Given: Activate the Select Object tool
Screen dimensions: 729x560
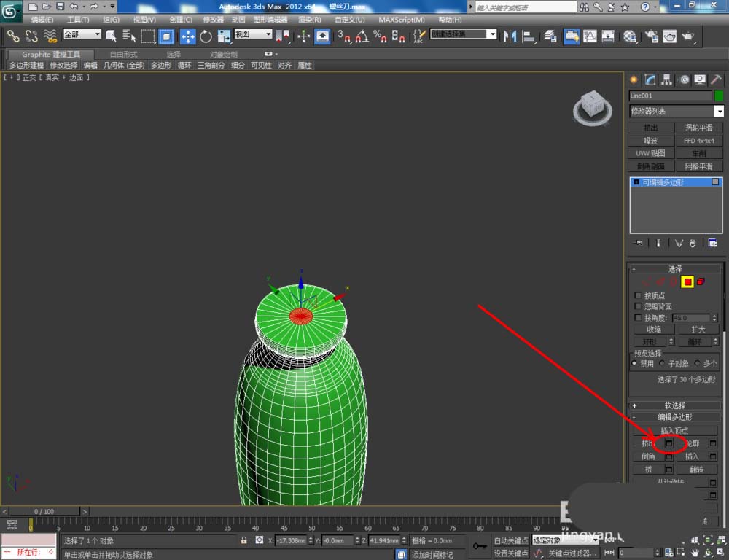Looking at the screenshot, I should (x=111, y=36).
